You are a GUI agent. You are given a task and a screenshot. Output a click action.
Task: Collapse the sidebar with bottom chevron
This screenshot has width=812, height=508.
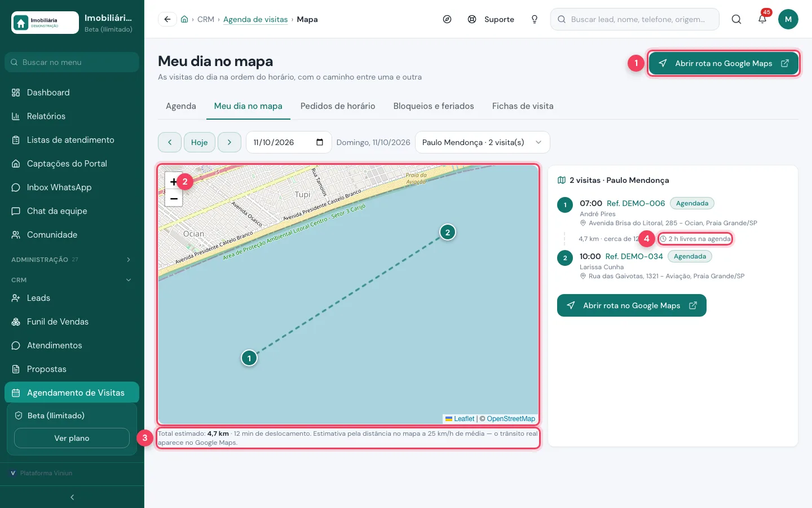pos(72,497)
